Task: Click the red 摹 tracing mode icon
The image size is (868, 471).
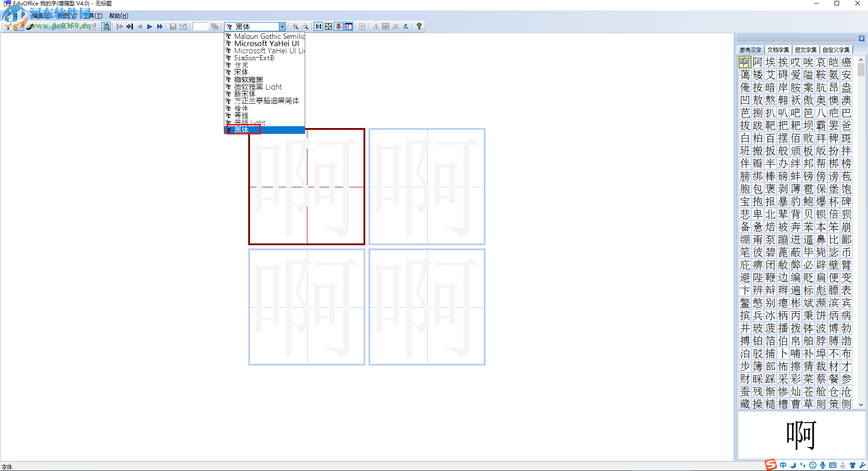Action: point(338,27)
